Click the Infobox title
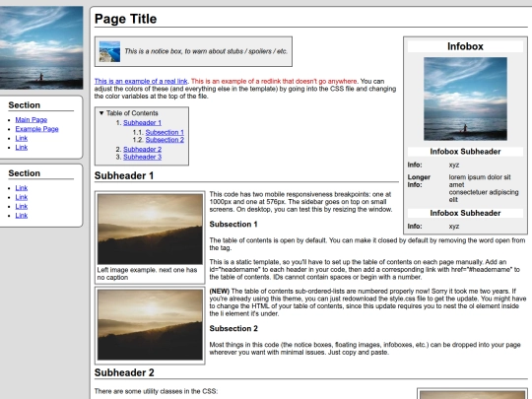The image size is (532, 399). click(x=465, y=46)
